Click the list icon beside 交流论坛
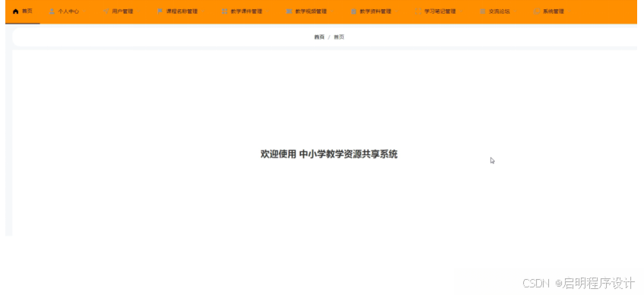 pos(483,11)
